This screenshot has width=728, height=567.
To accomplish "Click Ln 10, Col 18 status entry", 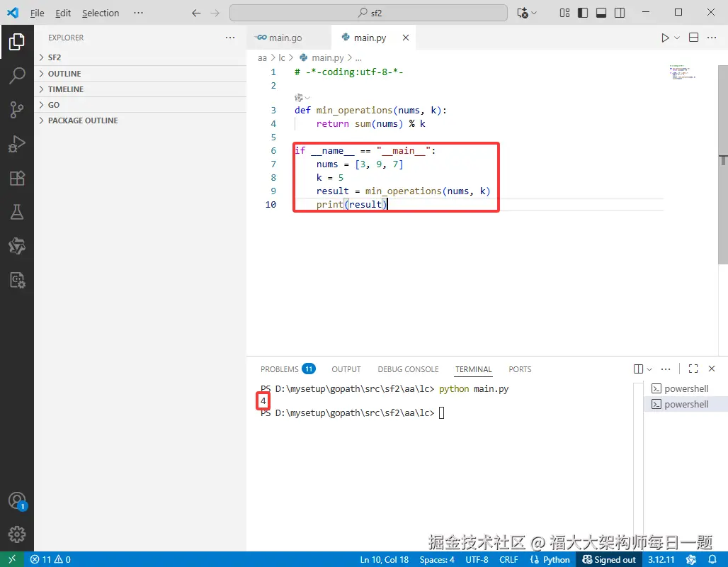I will [x=385, y=560].
